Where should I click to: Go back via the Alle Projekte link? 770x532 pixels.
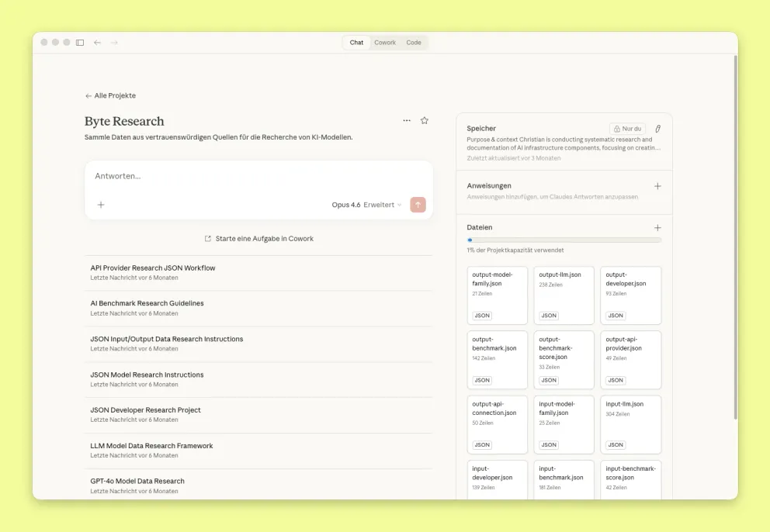coord(109,95)
